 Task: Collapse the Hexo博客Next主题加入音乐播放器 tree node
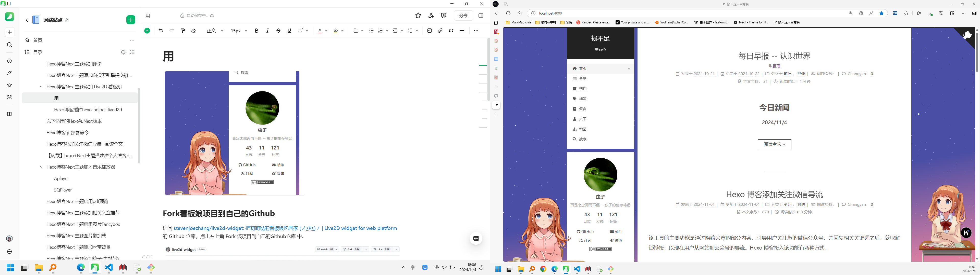(x=41, y=167)
